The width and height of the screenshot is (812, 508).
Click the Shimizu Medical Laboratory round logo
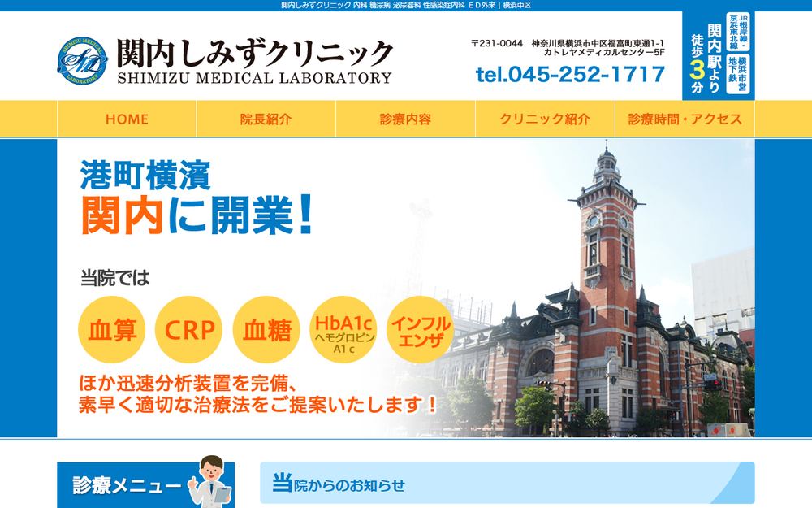tap(82, 61)
